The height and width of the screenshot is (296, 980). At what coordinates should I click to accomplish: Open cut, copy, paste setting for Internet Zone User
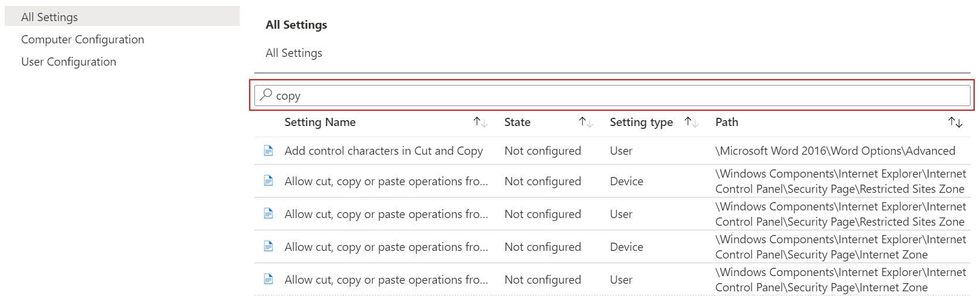386,280
